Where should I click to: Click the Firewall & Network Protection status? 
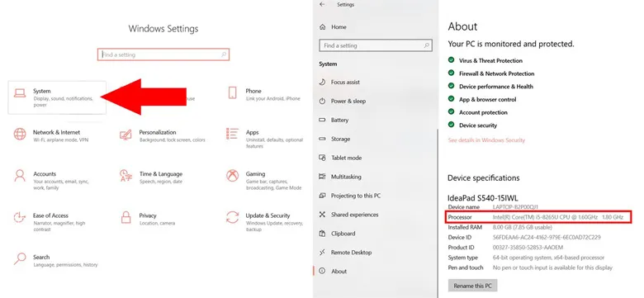click(x=496, y=74)
